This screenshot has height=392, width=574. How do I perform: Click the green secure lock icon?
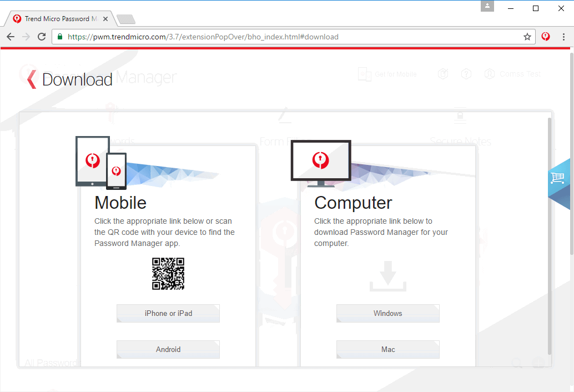tap(60, 37)
